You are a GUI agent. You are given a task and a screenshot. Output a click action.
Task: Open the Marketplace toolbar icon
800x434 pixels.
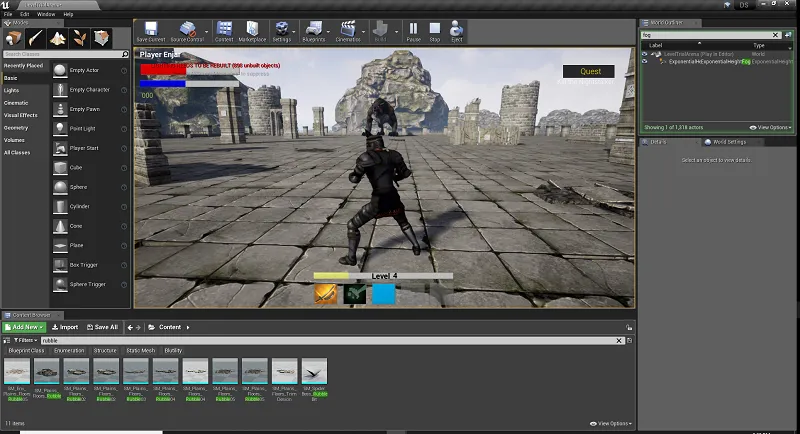coord(252,32)
